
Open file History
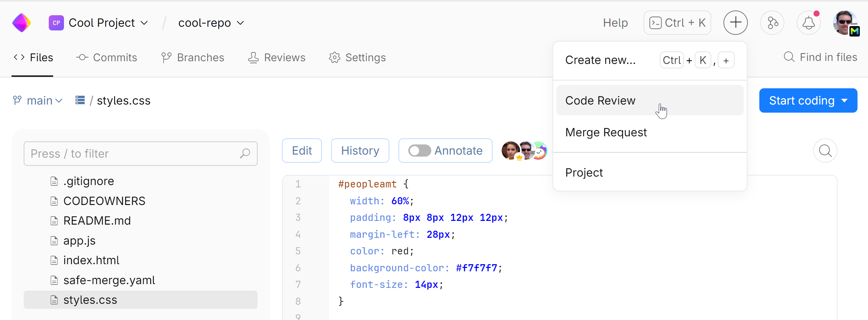coord(360,150)
